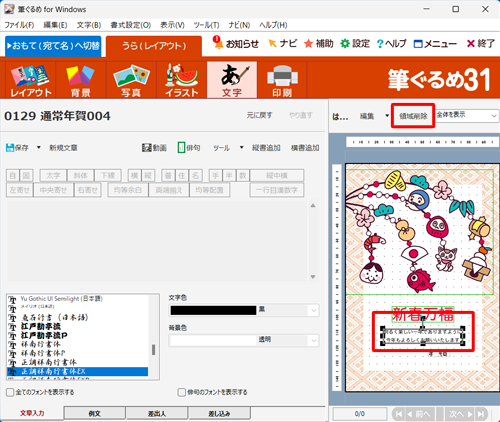The height and width of the screenshot is (422, 500).
Task: Open the ファイル(F) menu
Action: pyautogui.click(x=19, y=25)
